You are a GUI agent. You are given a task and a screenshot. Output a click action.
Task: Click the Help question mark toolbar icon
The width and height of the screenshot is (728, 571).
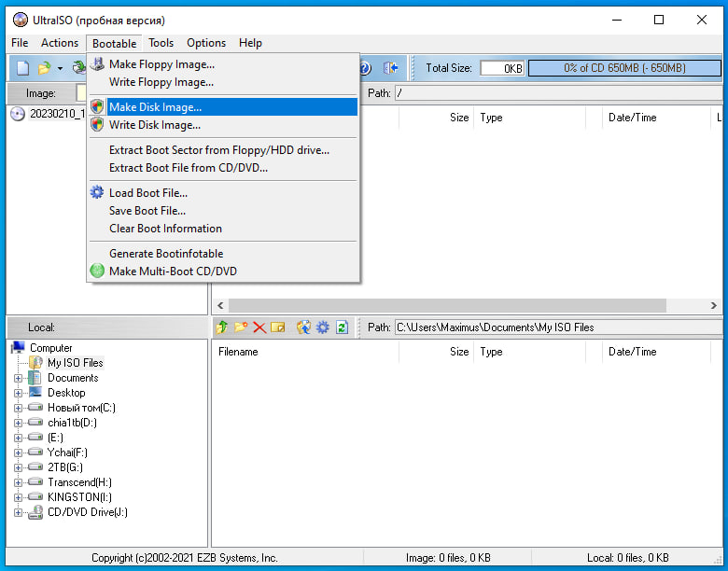pos(365,68)
